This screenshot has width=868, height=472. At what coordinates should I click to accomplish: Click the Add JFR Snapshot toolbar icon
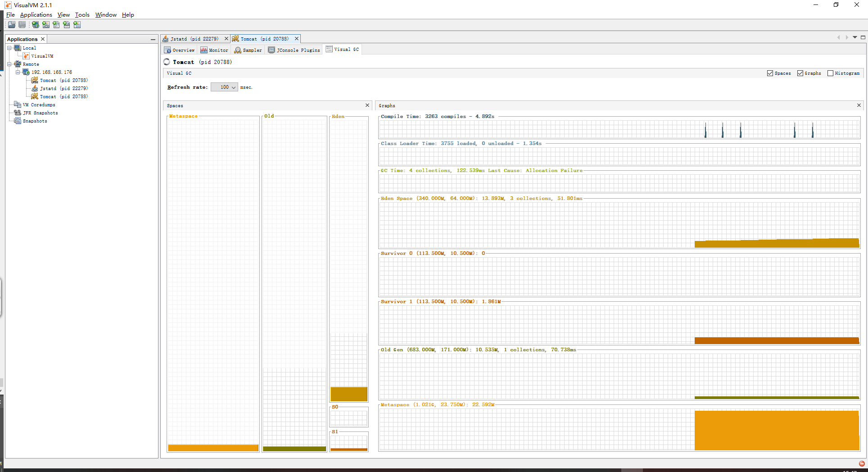pyautogui.click(x=67, y=25)
